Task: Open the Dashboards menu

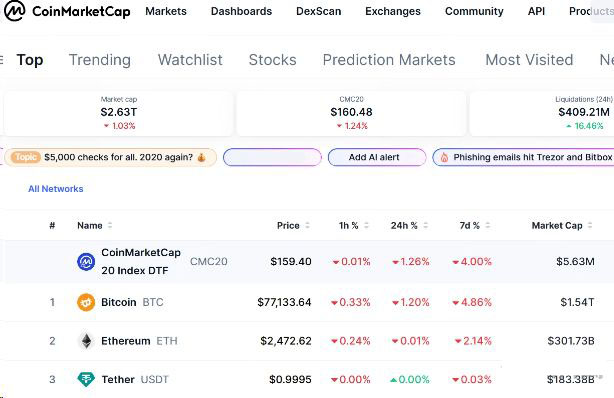Action: click(241, 11)
